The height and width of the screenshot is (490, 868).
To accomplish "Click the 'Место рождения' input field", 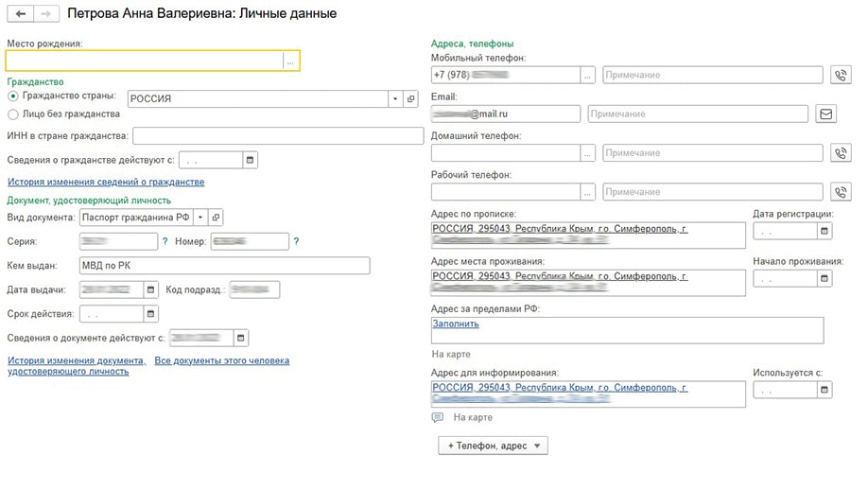I will (144, 61).
